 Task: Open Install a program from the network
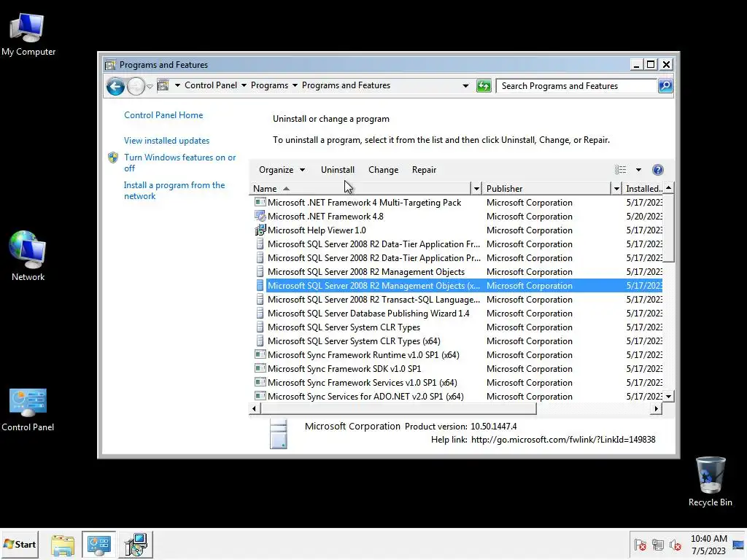[x=174, y=190]
